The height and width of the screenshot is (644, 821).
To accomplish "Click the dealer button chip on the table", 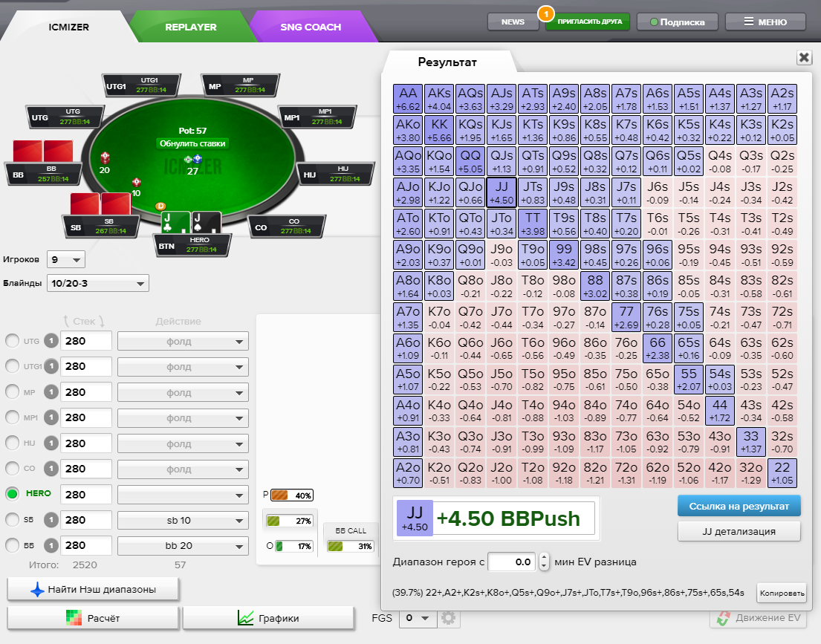I will pos(160,206).
